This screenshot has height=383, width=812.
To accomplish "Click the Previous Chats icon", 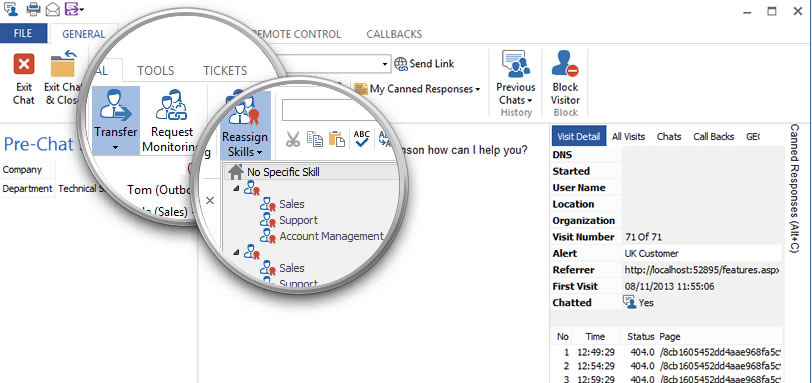I will coord(516,64).
